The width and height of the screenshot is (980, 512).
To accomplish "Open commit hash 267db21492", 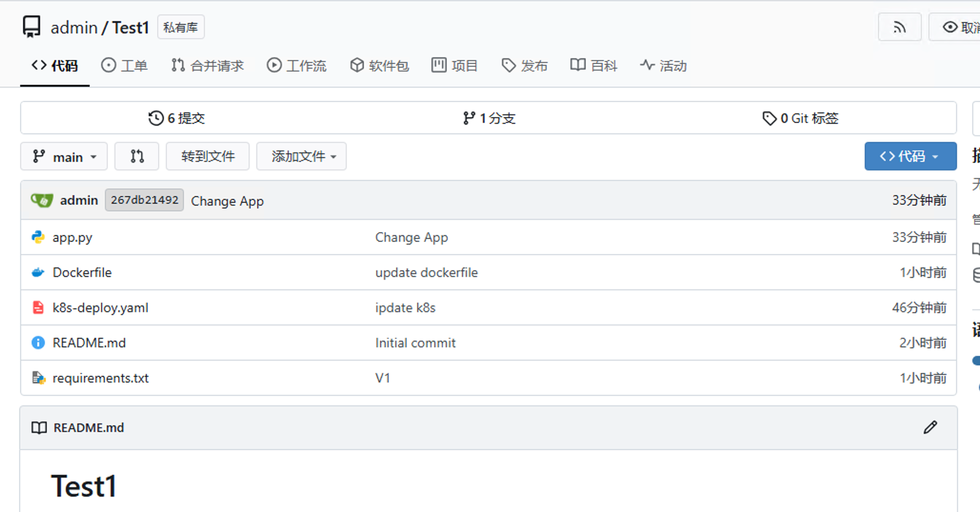I will click(x=144, y=200).
